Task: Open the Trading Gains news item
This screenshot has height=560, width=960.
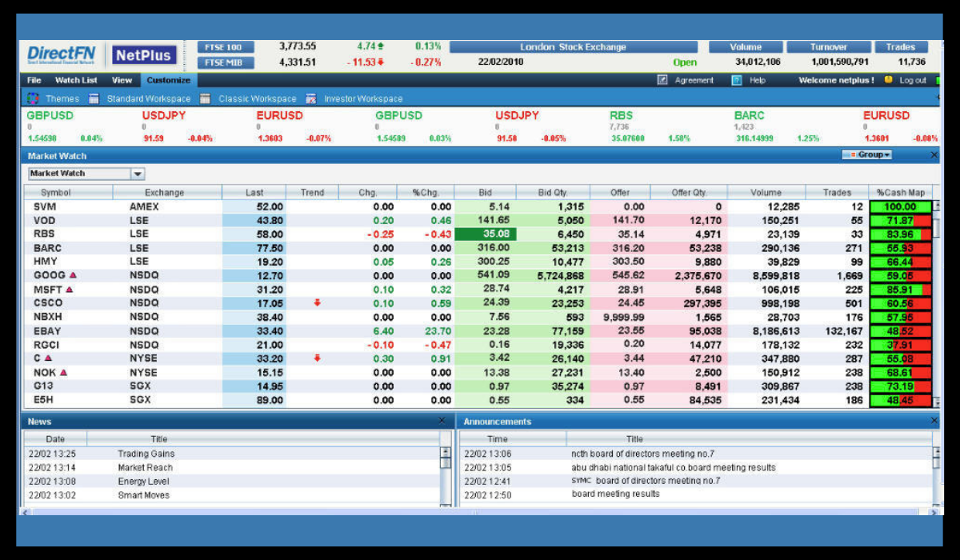Action: pyautogui.click(x=146, y=454)
